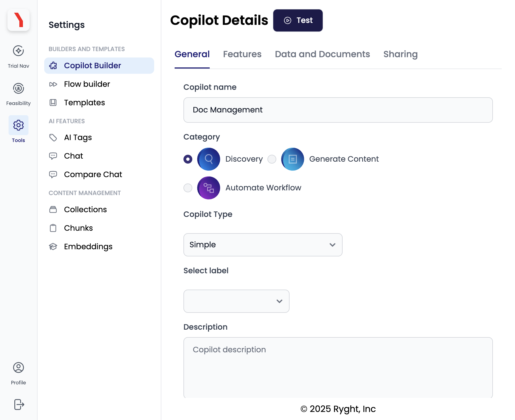515x420 pixels.
Task: Switch to the General tab
Action: point(192,54)
